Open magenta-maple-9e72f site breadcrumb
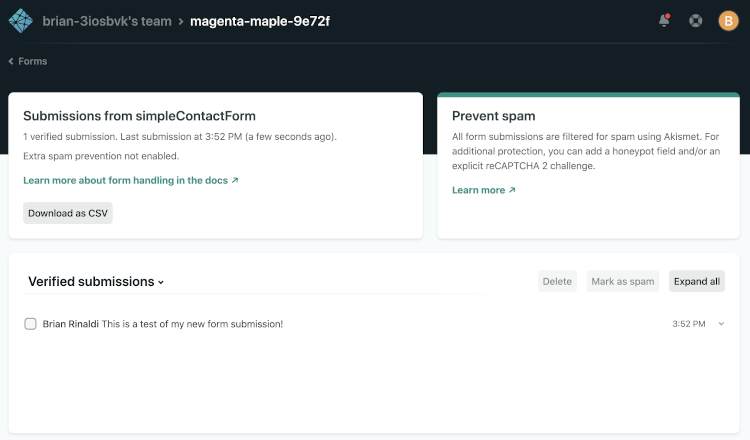This screenshot has width=750, height=440. click(x=260, y=22)
